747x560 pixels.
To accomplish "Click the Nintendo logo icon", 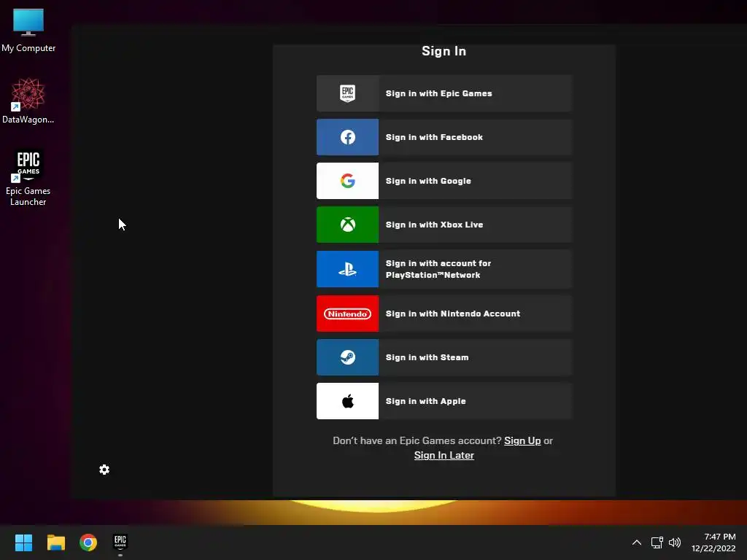I will [x=347, y=314].
